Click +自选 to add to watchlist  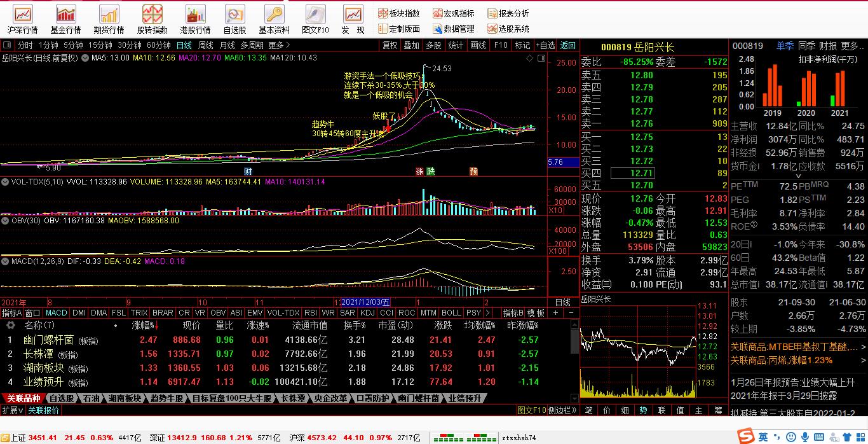(x=546, y=45)
